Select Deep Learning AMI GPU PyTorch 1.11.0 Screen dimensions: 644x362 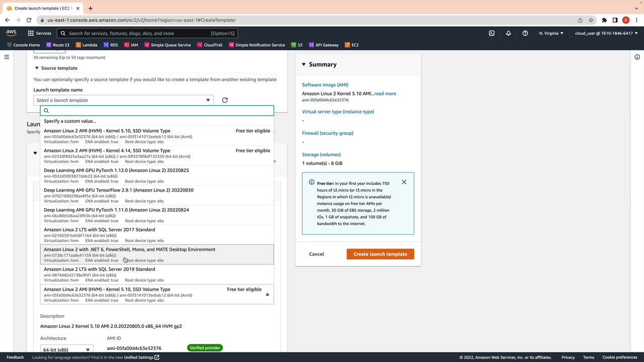pos(157,215)
